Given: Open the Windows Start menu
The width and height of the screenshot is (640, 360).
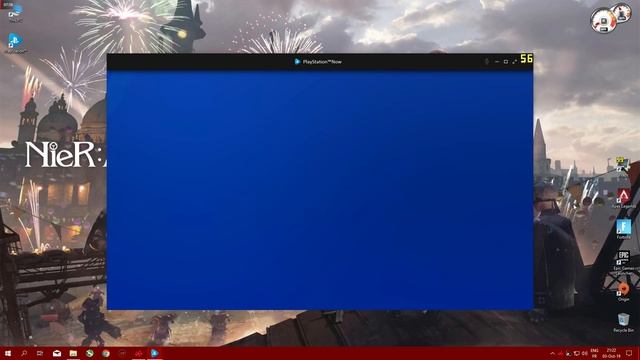Looking at the screenshot, I should (x=8, y=353).
